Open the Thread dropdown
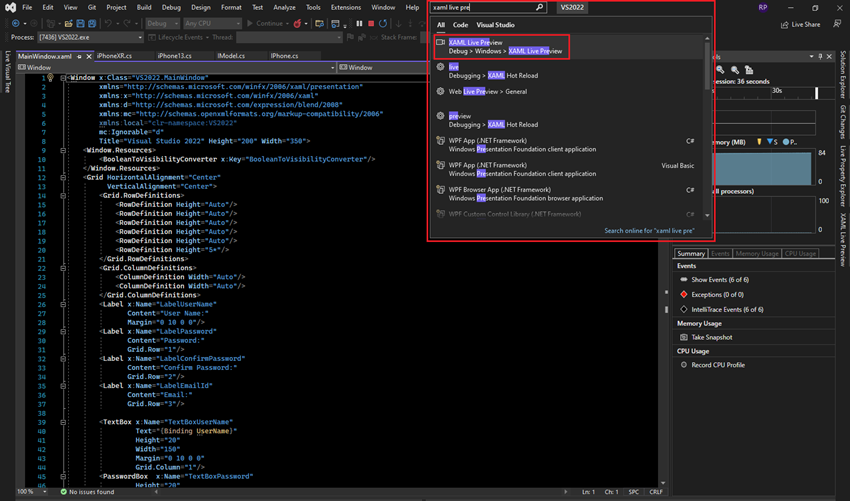The image size is (850, 501). pos(289,37)
